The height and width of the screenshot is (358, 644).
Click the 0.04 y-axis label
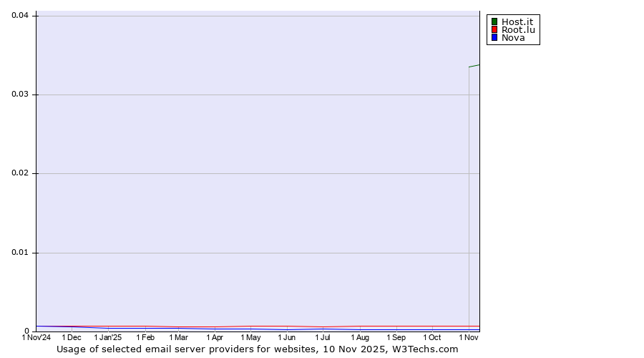tap(20, 15)
